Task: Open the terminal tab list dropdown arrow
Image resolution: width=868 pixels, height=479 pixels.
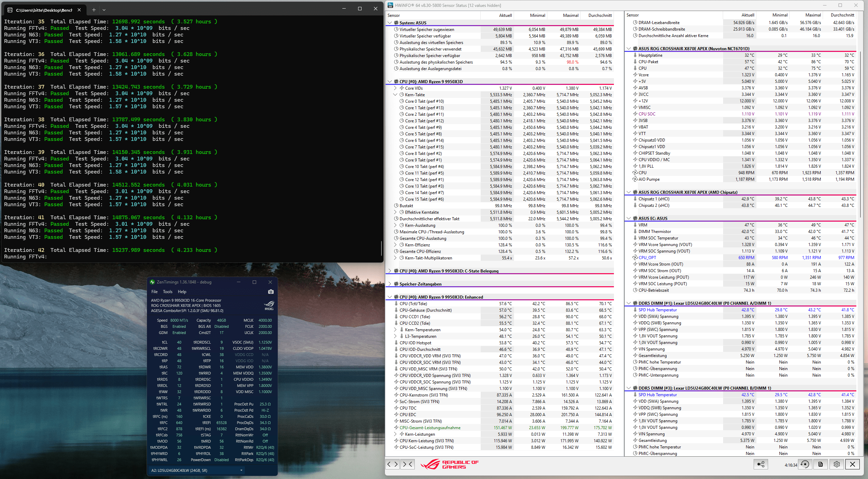Action: [104, 10]
